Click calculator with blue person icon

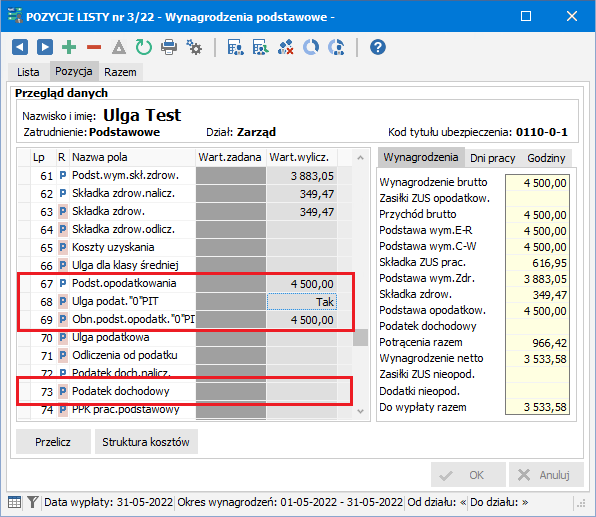[236, 48]
